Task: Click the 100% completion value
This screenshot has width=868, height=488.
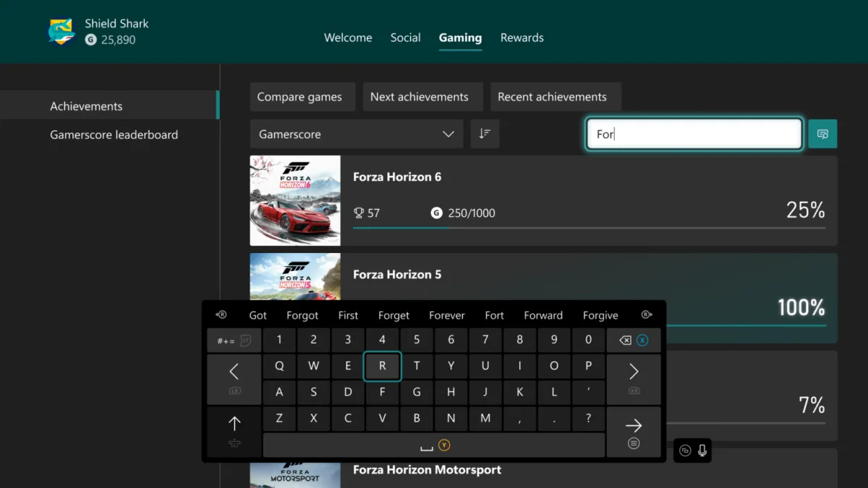Action: point(801,307)
